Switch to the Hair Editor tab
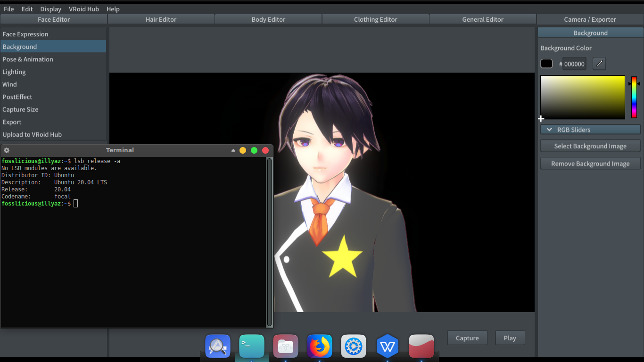Image resolution: width=644 pixels, height=362 pixels. [x=161, y=19]
